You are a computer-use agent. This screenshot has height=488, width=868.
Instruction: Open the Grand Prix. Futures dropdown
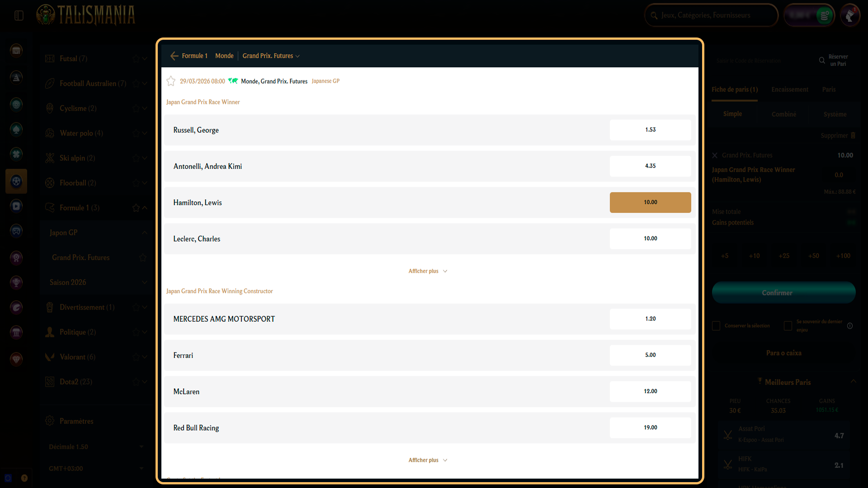[271, 56]
